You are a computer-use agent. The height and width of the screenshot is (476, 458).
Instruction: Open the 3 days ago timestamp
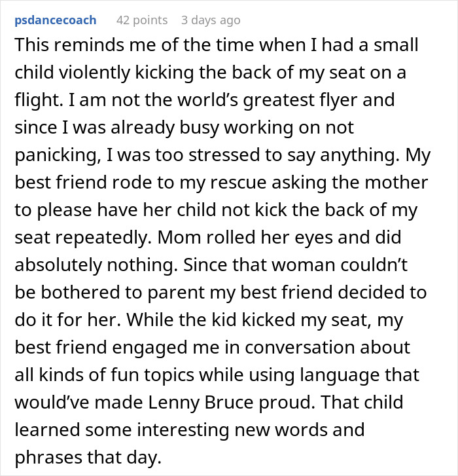click(x=211, y=20)
